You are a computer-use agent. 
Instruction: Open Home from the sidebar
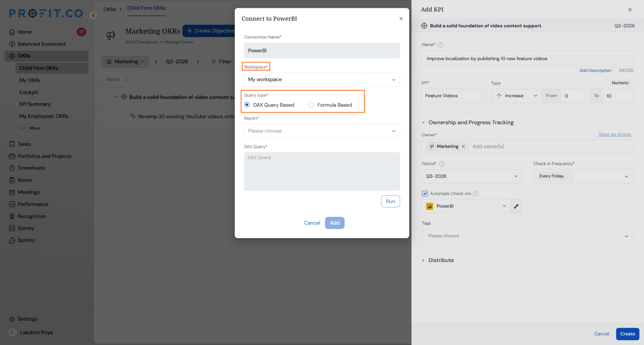coord(24,32)
